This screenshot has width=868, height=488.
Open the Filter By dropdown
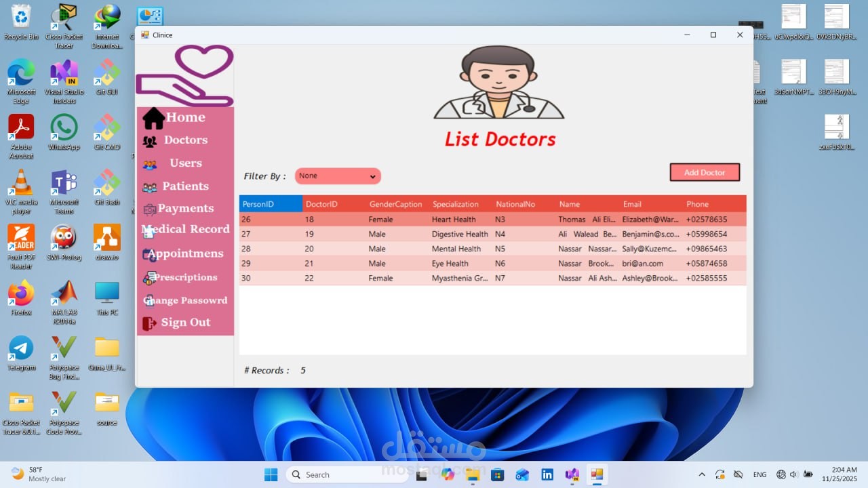[338, 176]
